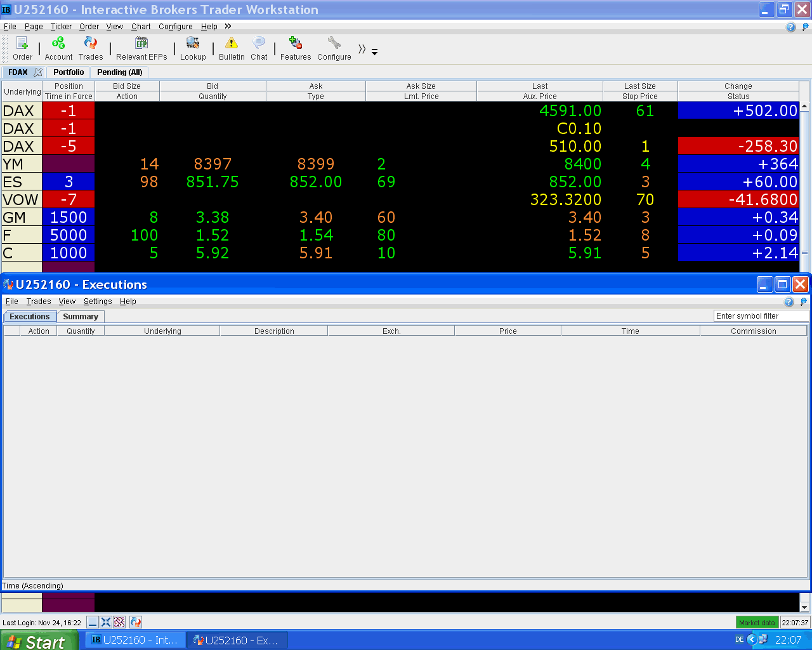Click the symbol filter input field

pos(761,316)
